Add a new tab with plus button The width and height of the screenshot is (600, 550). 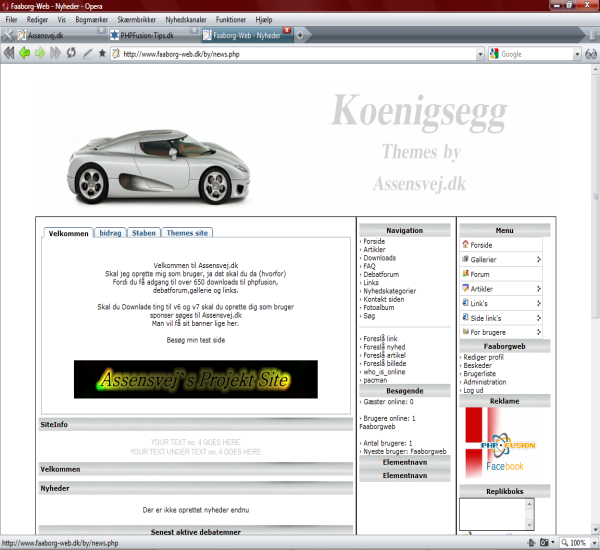pos(300,35)
